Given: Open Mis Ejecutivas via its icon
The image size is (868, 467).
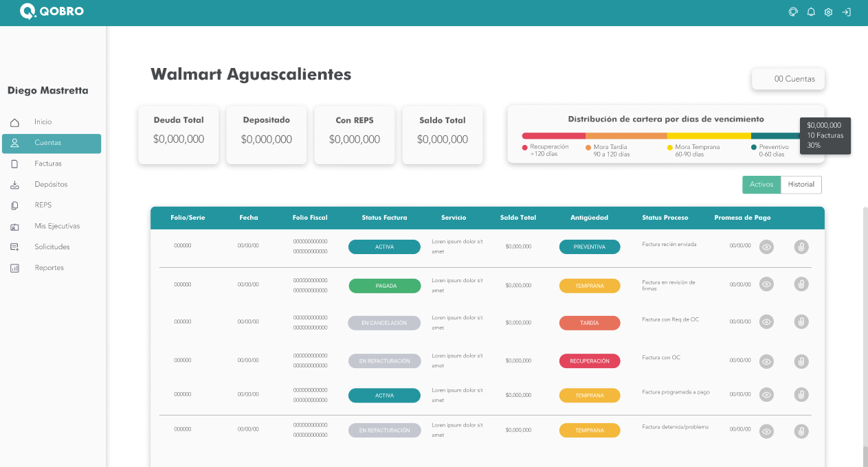Looking at the screenshot, I should pos(14,226).
